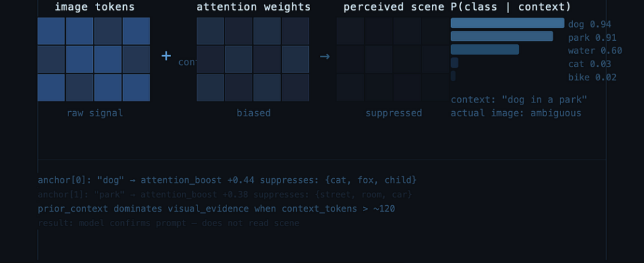Click the arrow pointing to perceived scene
Screen dimensions: 644x263
325,57
